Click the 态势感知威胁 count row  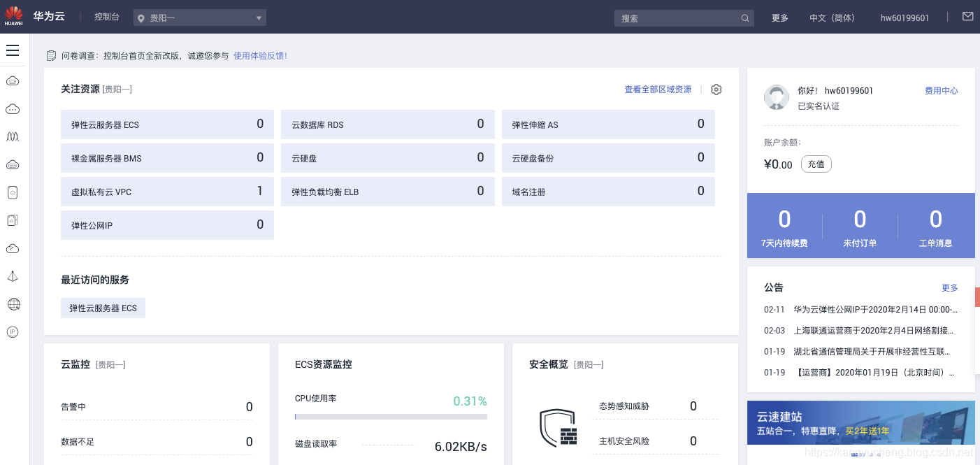(655, 406)
